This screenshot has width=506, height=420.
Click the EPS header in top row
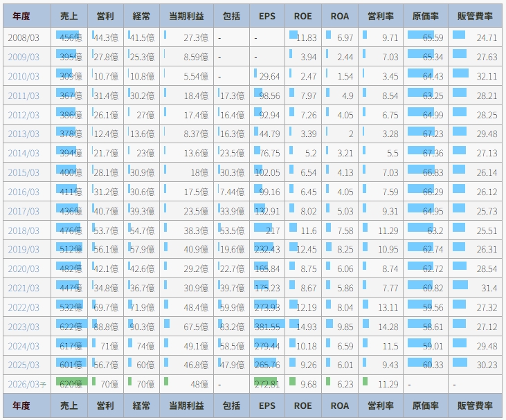(266, 16)
